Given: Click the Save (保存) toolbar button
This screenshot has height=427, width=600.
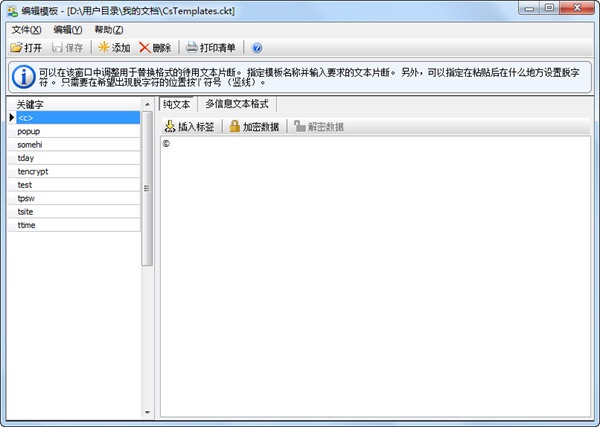Looking at the screenshot, I should (67, 47).
